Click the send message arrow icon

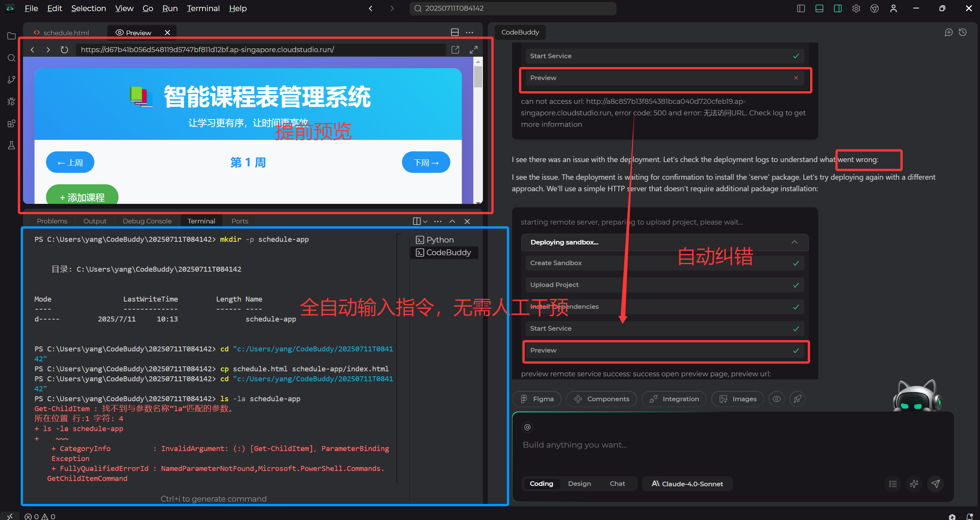pos(936,484)
